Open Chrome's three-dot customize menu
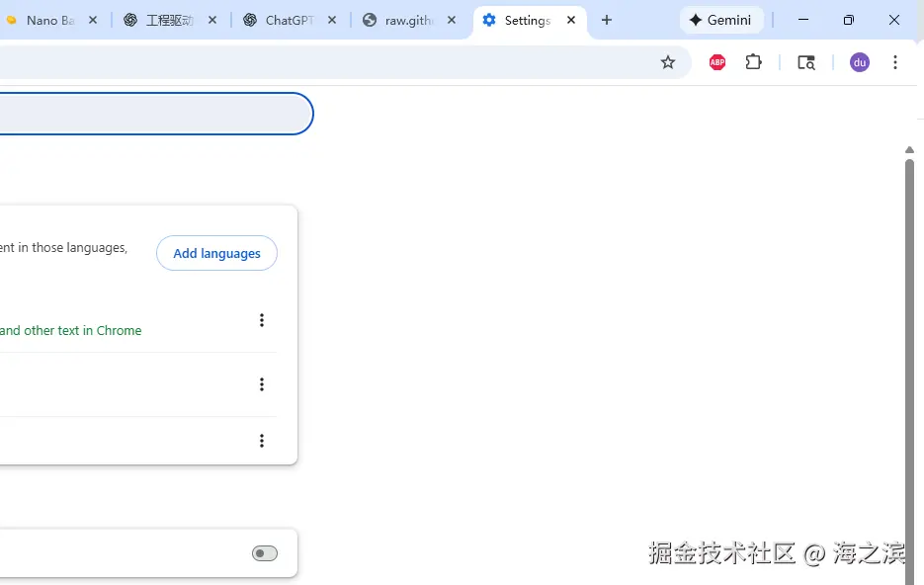The image size is (924, 585). (x=895, y=61)
